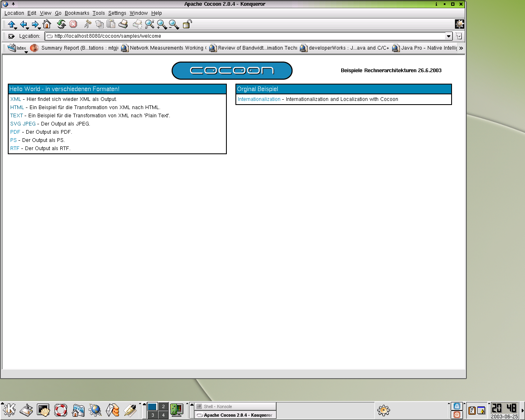Open the Internationalization sample link
This screenshot has height=420, width=525.
[259, 99]
